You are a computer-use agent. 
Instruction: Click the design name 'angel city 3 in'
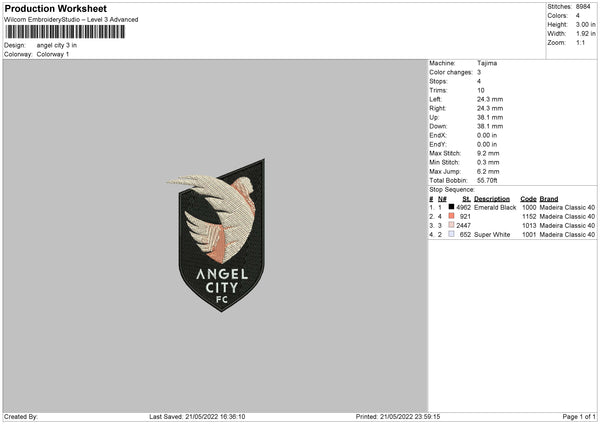tap(57, 45)
